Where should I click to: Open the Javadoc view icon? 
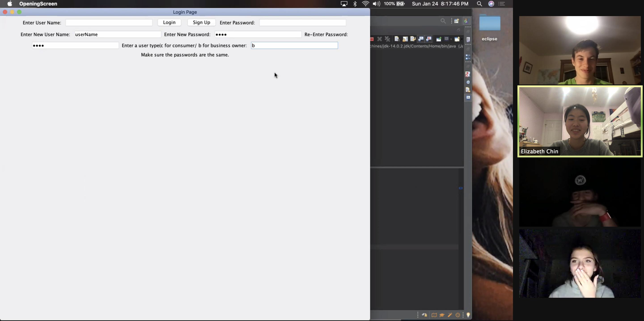468,82
